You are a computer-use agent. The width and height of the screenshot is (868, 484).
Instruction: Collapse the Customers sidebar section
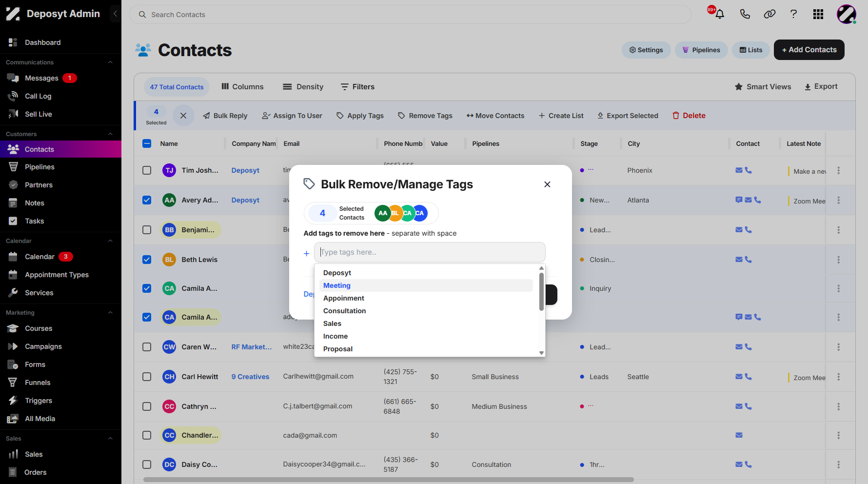coord(110,134)
